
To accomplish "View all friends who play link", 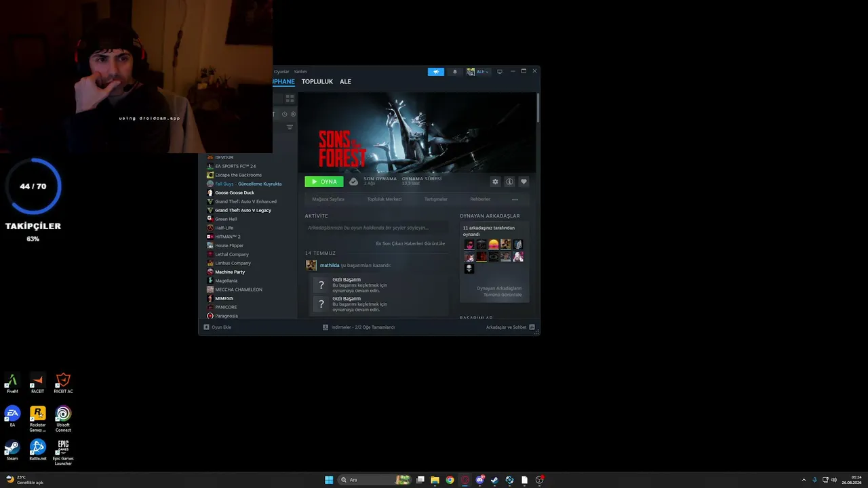I will click(499, 291).
